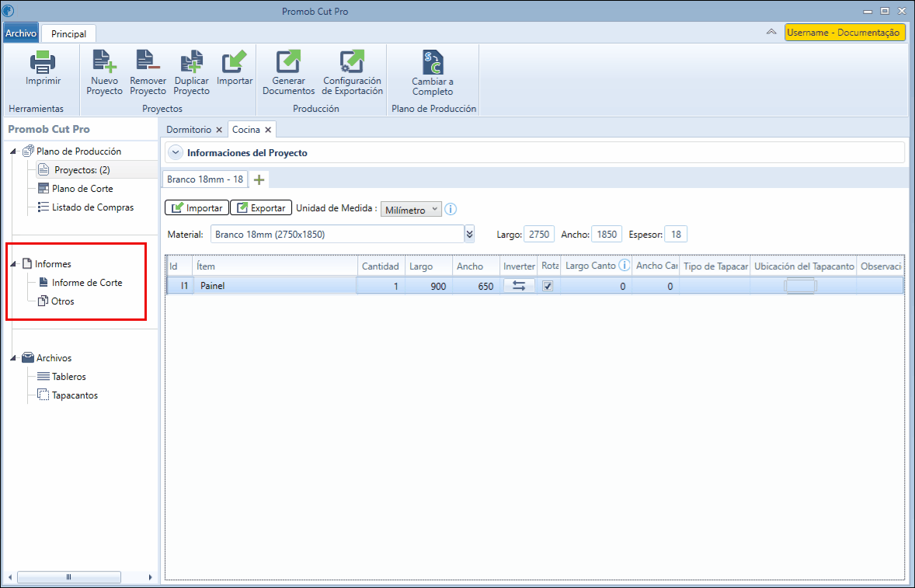Switch to the Principal ribbon tab
This screenshot has height=588, width=915.
[69, 34]
